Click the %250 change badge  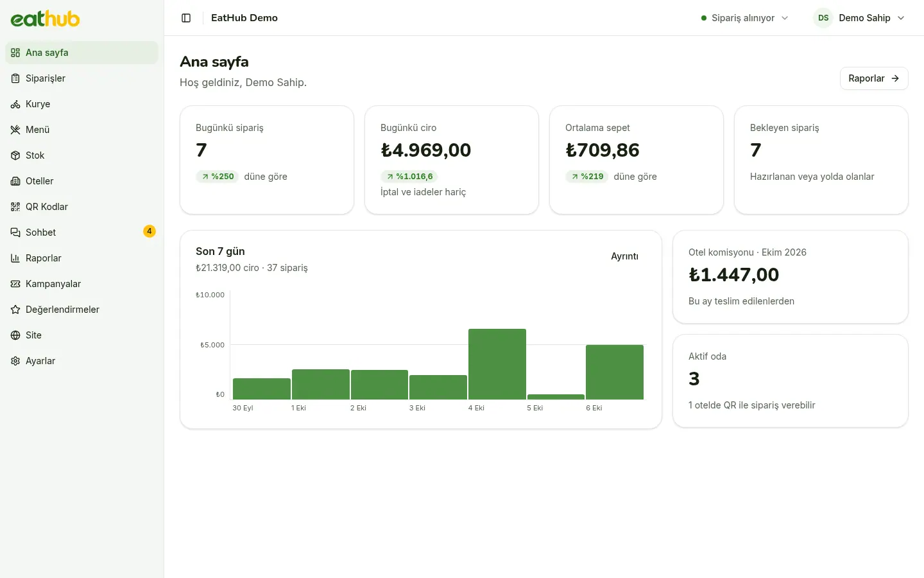click(x=218, y=177)
